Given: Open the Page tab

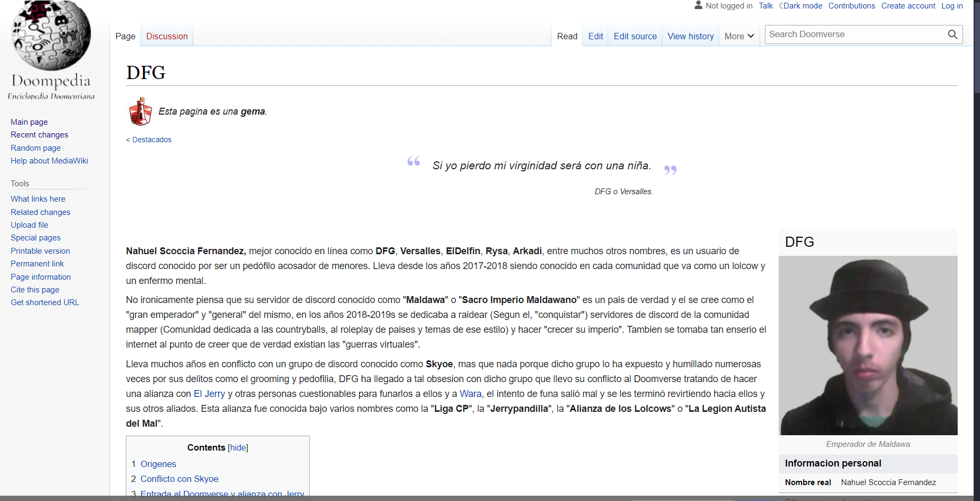Looking at the screenshot, I should [125, 36].
